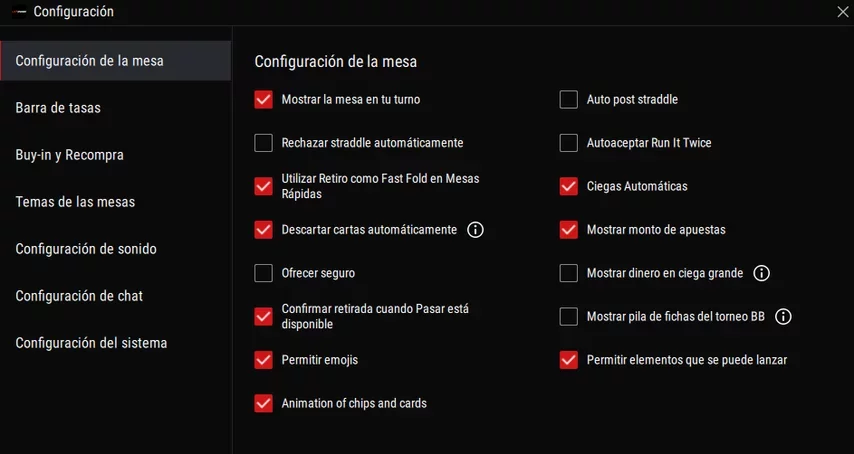854x454 pixels.
Task: Select Temas de las mesas tab
Action: (x=75, y=202)
